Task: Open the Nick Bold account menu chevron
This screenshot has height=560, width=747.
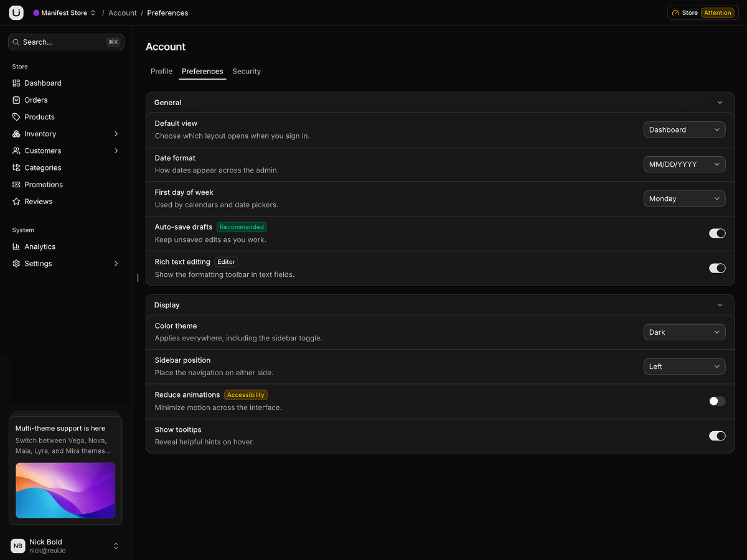Action: [116, 546]
